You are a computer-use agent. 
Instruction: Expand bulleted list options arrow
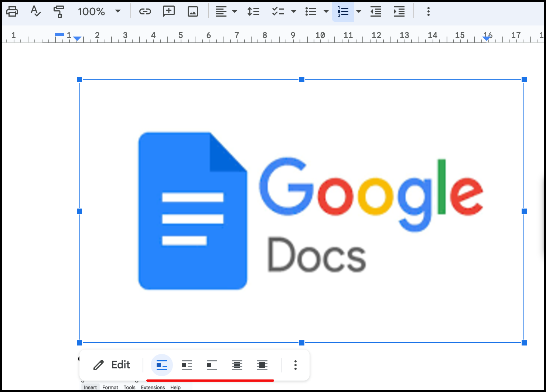coord(326,11)
